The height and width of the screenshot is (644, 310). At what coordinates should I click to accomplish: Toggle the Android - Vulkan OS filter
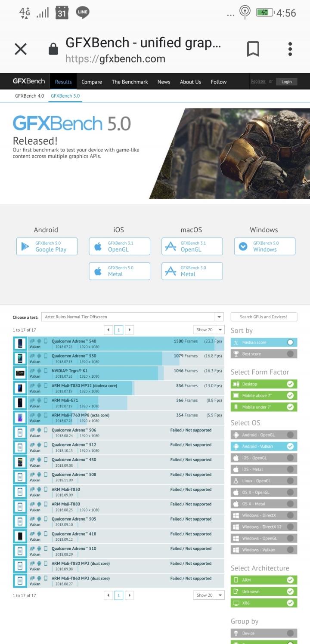[264, 447]
